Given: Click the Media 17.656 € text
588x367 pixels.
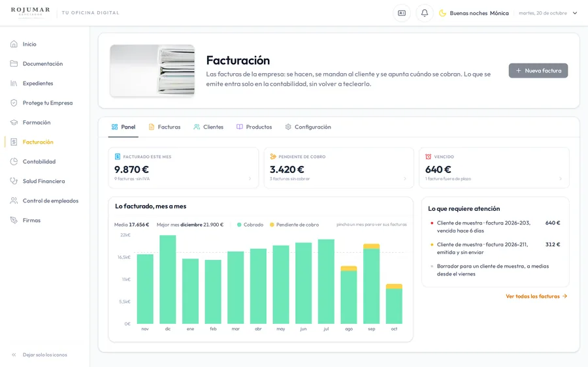Looking at the screenshot, I should [131, 225].
